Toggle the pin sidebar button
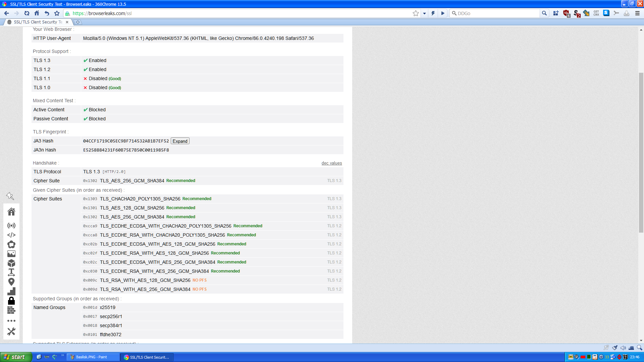644x362 pixels. [10, 196]
